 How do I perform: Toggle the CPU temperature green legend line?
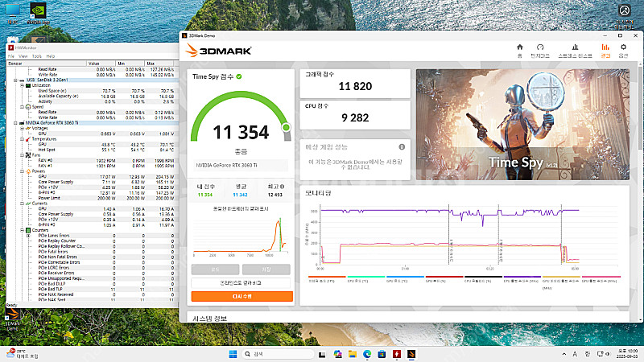click(366, 279)
